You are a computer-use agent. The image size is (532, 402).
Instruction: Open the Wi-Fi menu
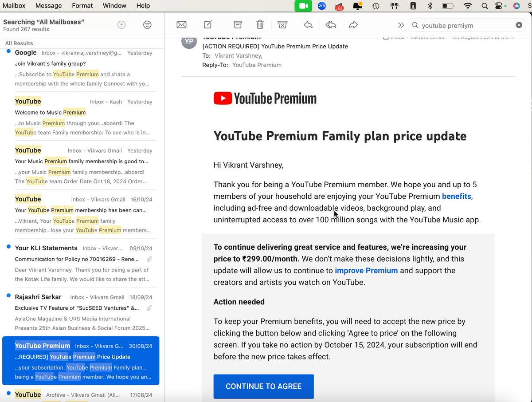click(468, 6)
